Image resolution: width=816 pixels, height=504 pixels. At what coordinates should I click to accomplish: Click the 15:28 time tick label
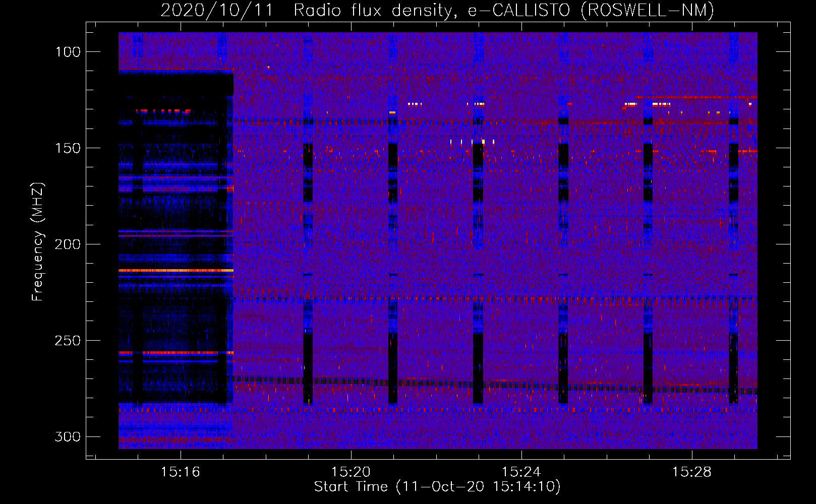point(691,472)
